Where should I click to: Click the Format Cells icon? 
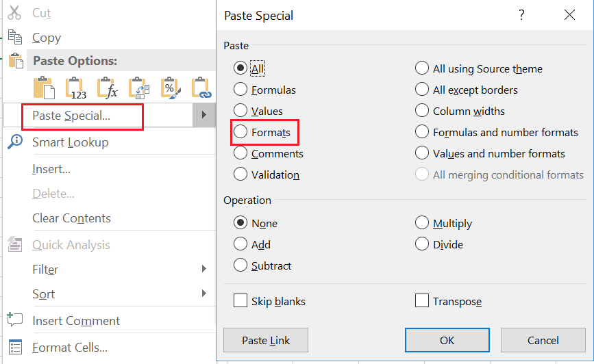pos(15,347)
